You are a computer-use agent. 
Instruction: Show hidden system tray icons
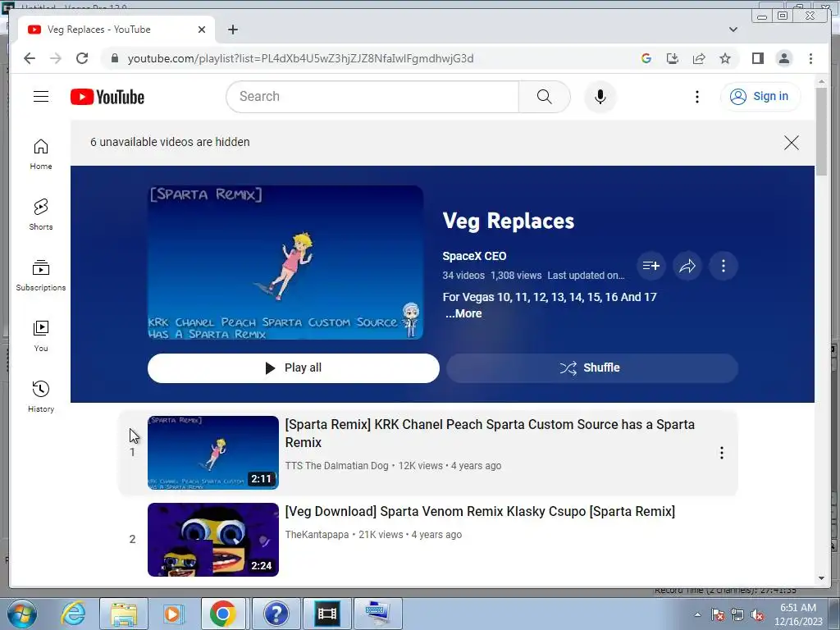(697, 614)
